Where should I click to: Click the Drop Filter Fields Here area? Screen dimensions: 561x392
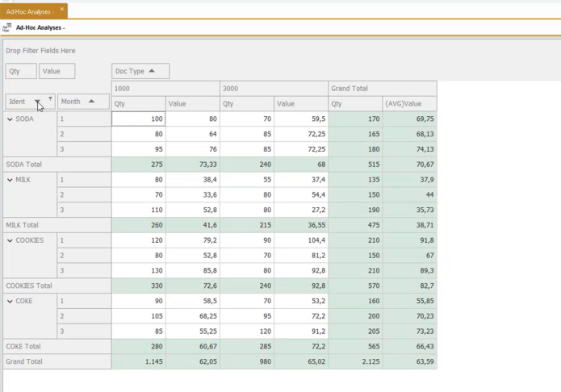point(40,51)
